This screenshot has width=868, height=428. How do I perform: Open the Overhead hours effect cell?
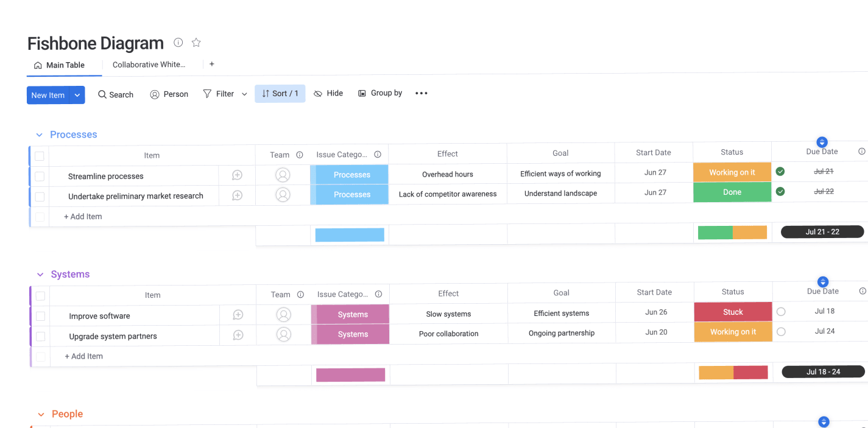448,174
